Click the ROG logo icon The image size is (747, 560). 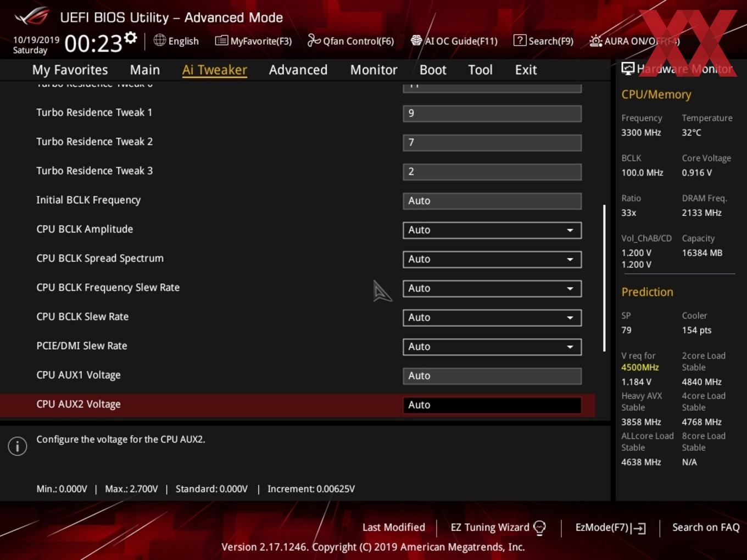[x=32, y=16]
